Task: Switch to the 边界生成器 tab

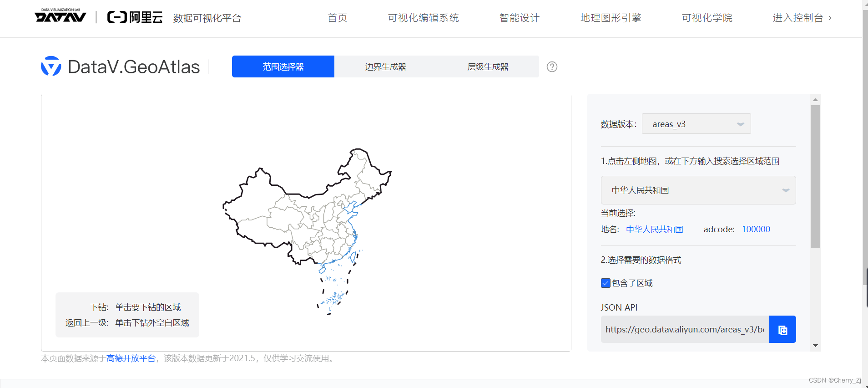Action: click(385, 66)
